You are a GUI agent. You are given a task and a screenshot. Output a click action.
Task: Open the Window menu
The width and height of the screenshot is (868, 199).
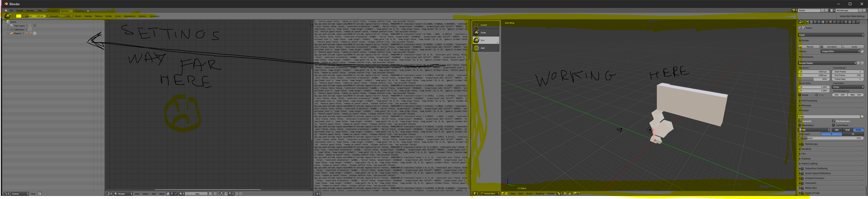[x=30, y=11]
